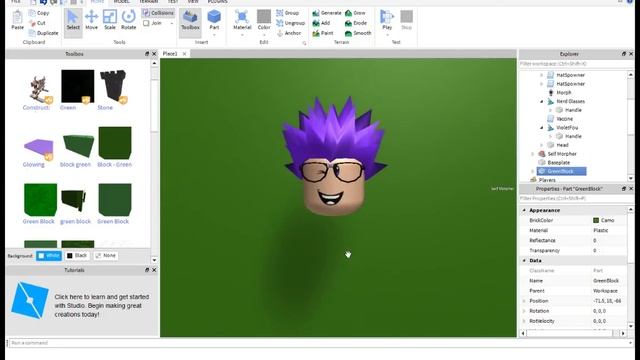This screenshot has width=640, height=360.
Task: Collapse the Appearance properties section
Action: click(x=524, y=210)
